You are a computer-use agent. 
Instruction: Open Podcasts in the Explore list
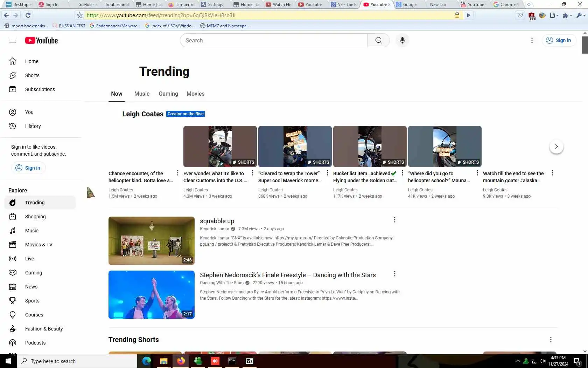[x=41, y=343]
